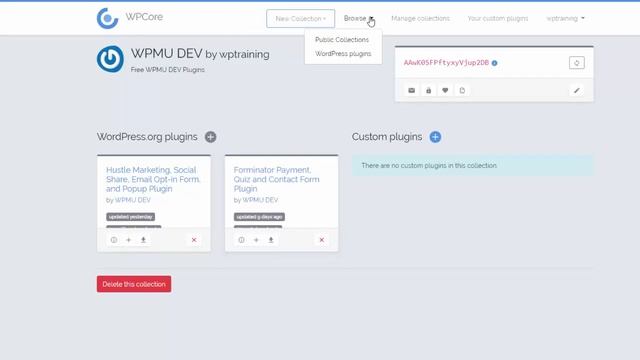Remove the Forminator plugin with red X
The height and width of the screenshot is (360, 640).
[322, 240]
